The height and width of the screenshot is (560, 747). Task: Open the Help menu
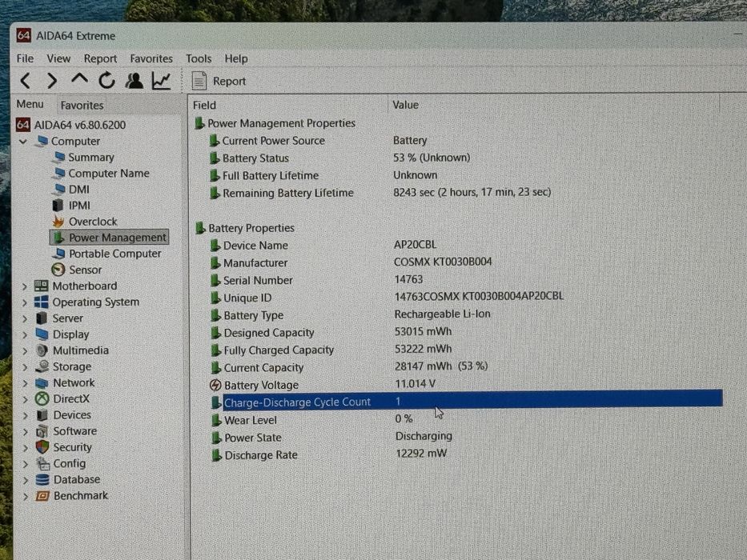pos(236,58)
